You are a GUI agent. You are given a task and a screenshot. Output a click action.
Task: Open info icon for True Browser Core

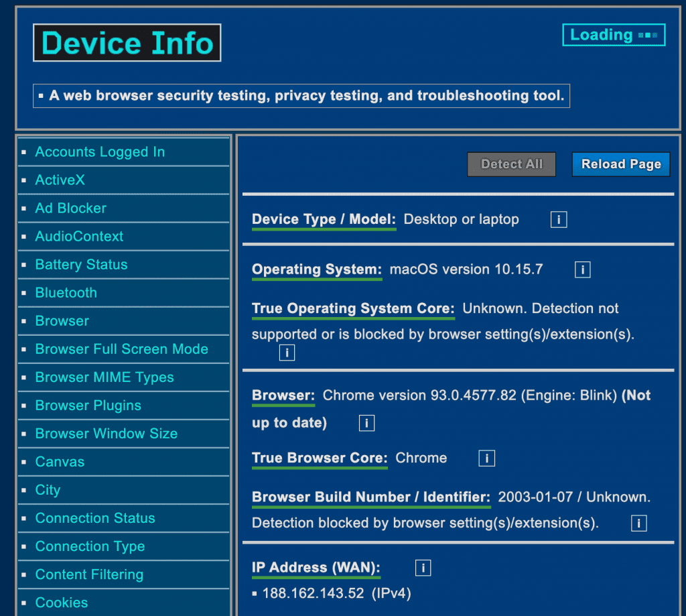[486, 458]
